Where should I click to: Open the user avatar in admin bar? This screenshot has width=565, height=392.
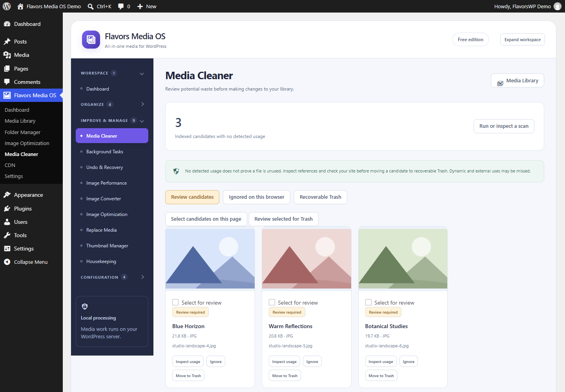point(558,6)
